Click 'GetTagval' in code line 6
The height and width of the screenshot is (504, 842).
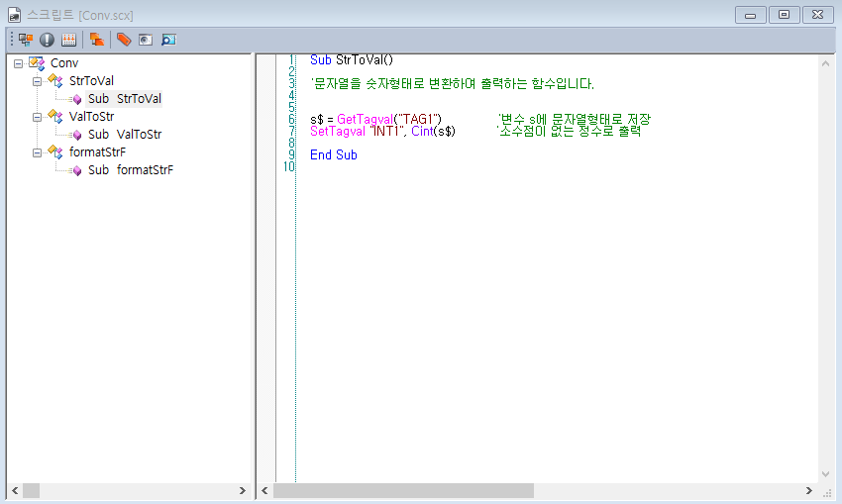point(366,119)
